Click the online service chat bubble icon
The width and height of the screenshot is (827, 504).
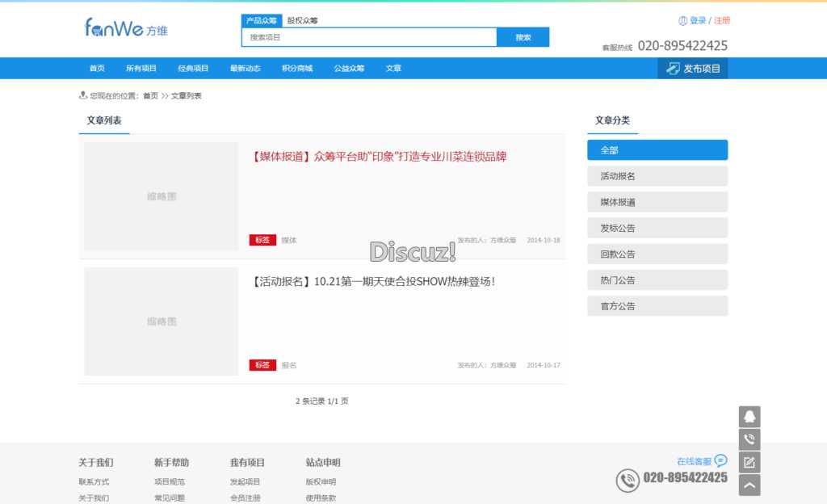pos(720,460)
